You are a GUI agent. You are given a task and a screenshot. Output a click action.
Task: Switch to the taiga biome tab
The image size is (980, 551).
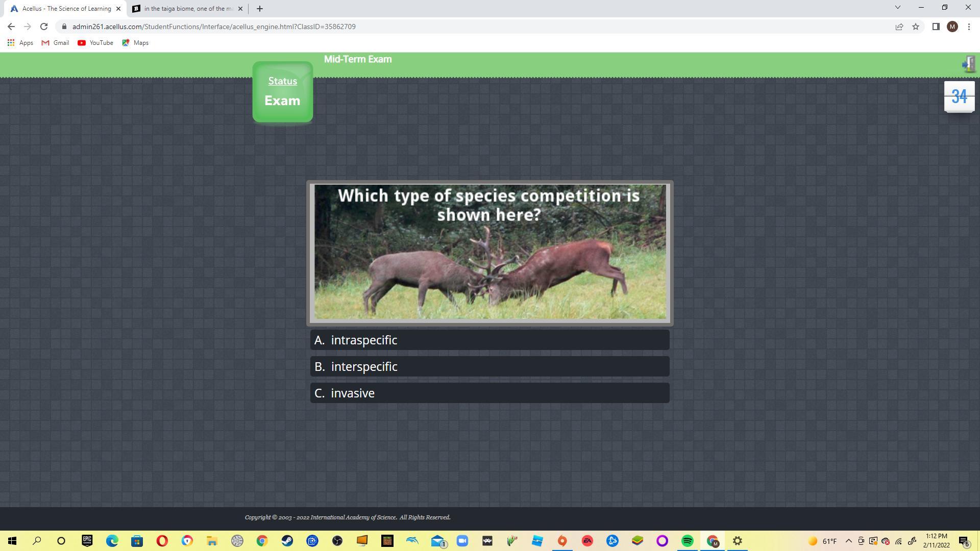pos(187,9)
